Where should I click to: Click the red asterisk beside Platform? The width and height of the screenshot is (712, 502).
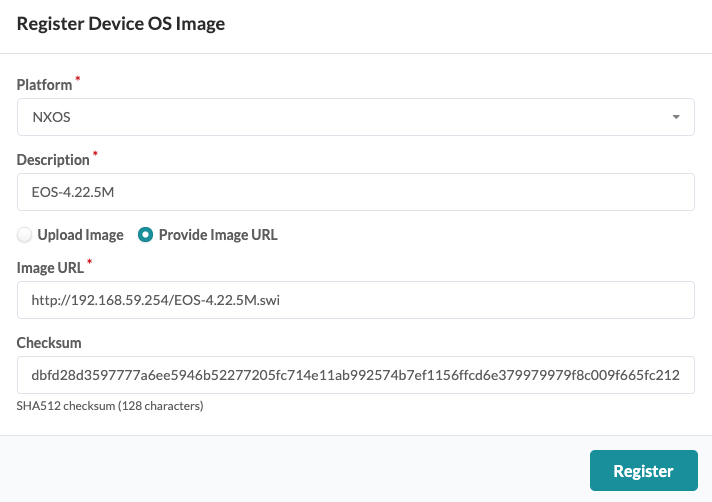pyautogui.click(x=78, y=81)
